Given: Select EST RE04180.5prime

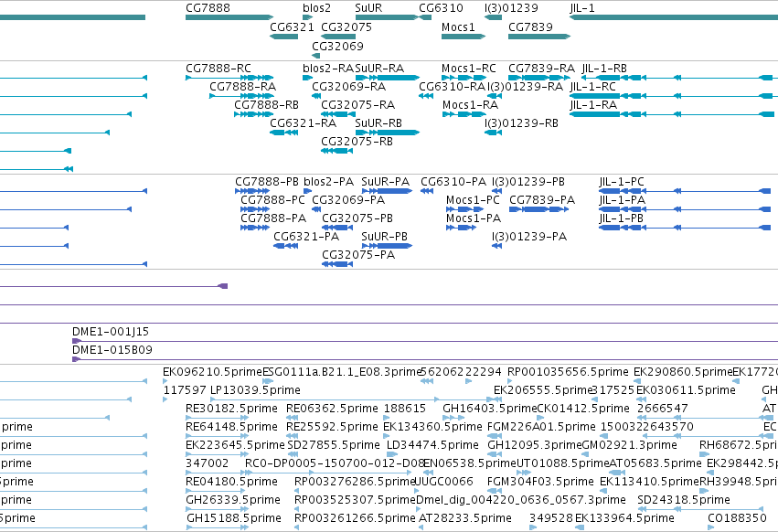Looking at the screenshot, I should coord(231,482).
